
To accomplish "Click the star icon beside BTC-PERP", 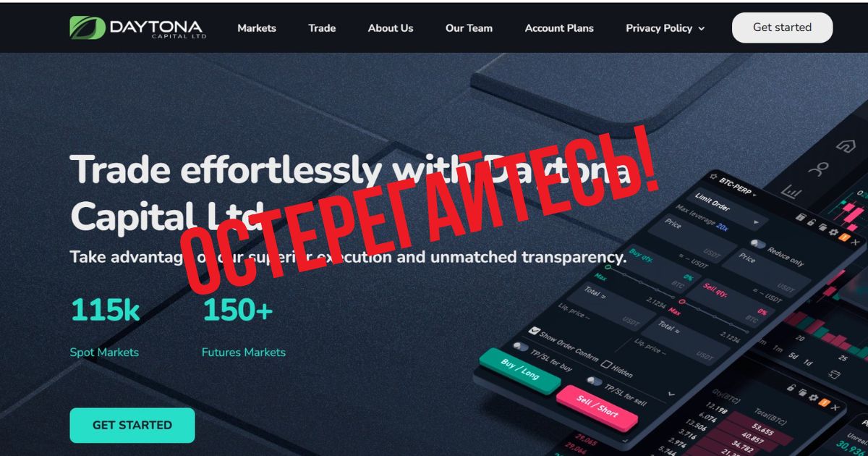I will point(713,177).
